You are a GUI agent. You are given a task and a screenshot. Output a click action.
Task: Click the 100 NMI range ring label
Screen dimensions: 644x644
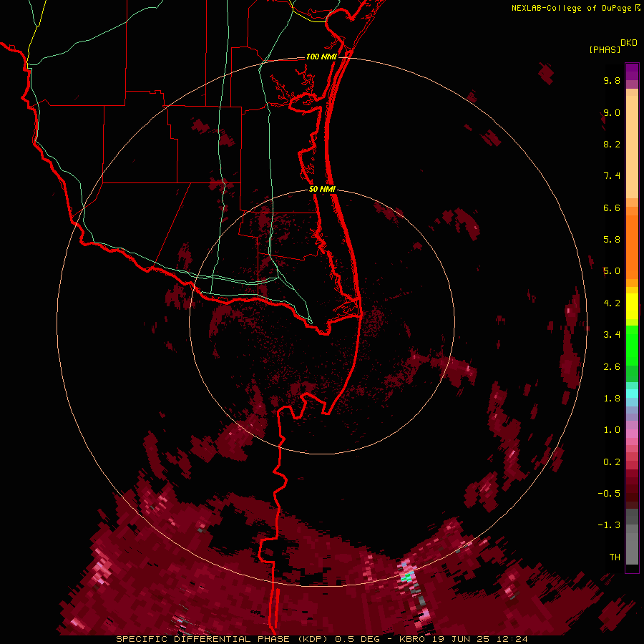coord(321,57)
